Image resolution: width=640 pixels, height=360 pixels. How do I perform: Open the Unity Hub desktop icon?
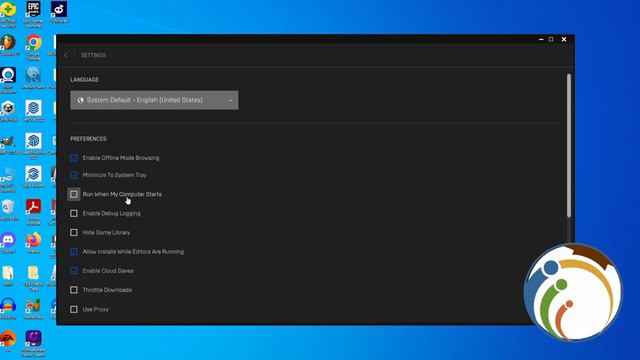(8, 111)
